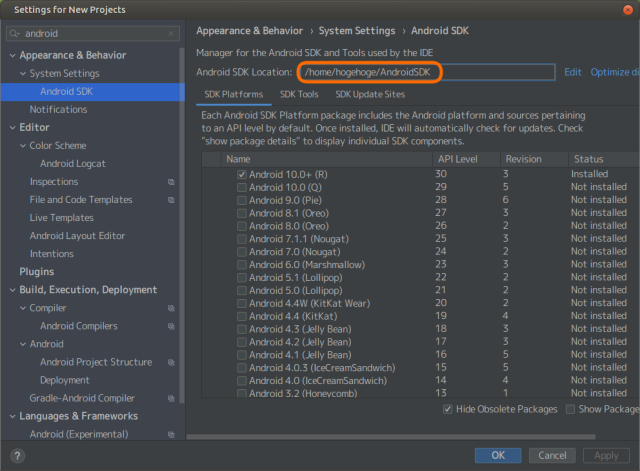This screenshot has height=471, width=640.
Task: Click the Android SDK Location path field
Action: tap(426, 72)
